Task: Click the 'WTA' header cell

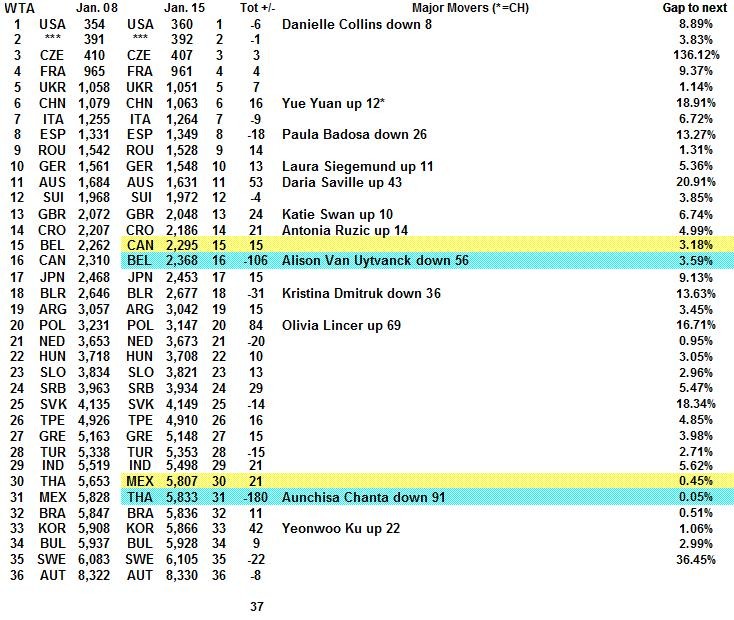Action: pos(18,7)
